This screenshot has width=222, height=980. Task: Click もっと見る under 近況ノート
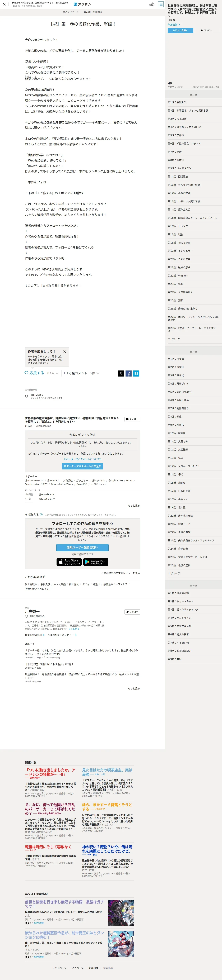pyautogui.click(x=134, y=689)
